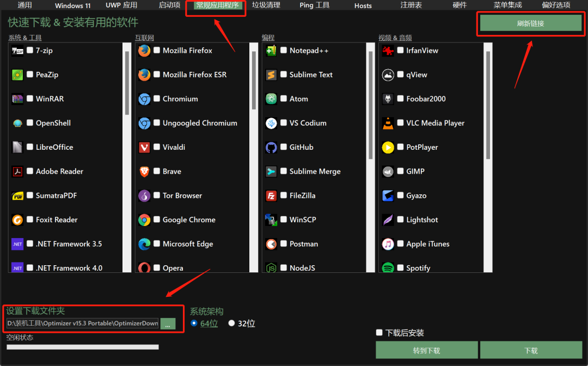The width and height of the screenshot is (588, 366).
Task: Click the Sublime Merge label
Action: [315, 172]
